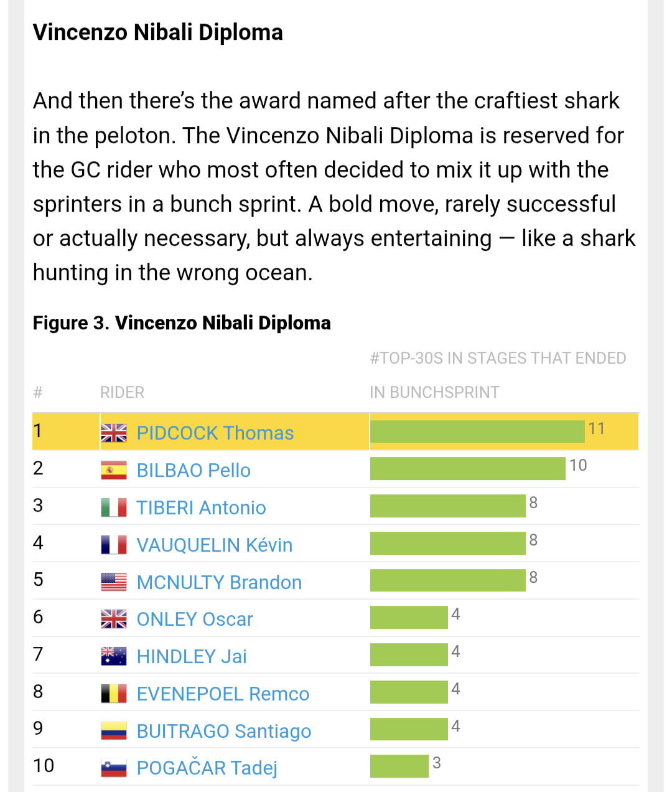Click the Italian flag beside Tiberi
Image resolution: width=672 pixels, height=792 pixels.
(114, 507)
